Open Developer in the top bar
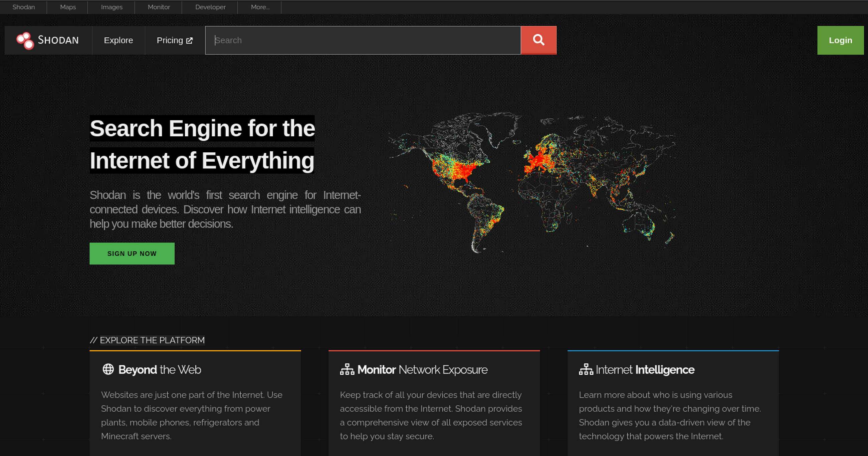This screenshot has height=456, width=868. (x=210, y=7)
